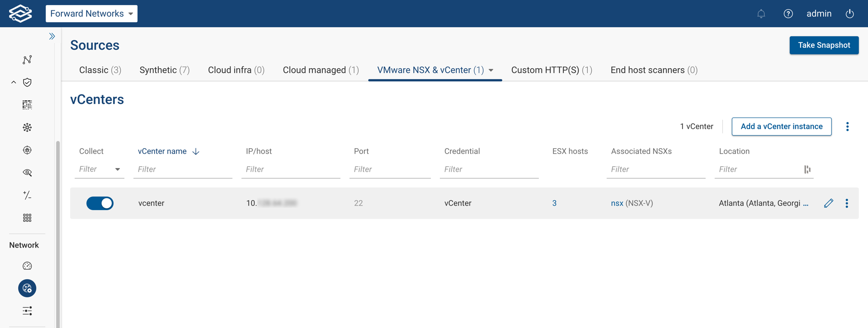Open the notifications bell

pyautogui.click(x=761, y=14)
